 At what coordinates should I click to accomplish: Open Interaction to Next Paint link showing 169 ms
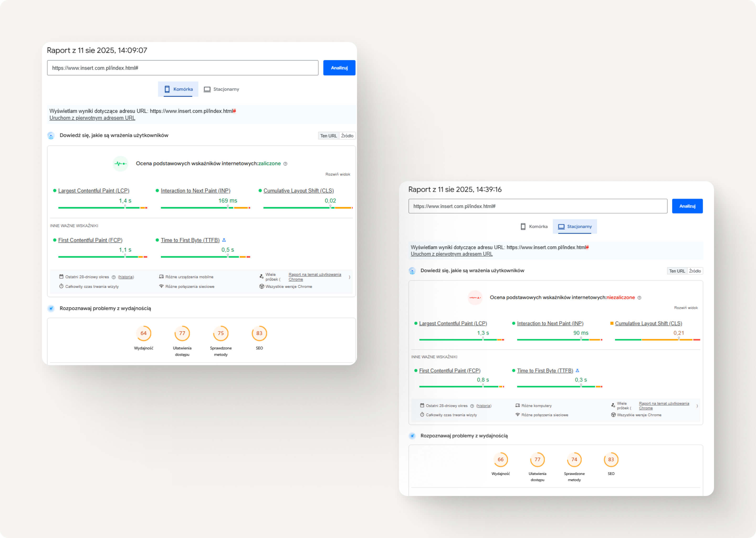(x=196, y=191)
